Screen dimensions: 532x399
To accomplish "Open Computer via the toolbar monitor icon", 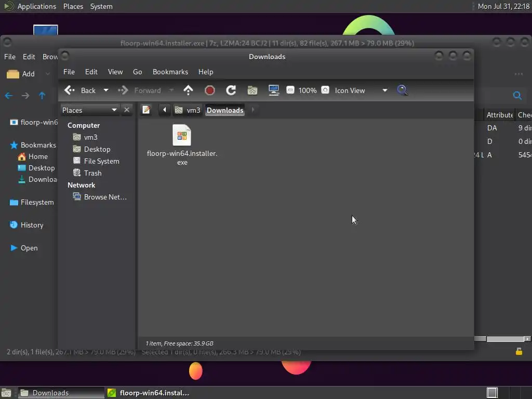I will click(x=274, y=90).
